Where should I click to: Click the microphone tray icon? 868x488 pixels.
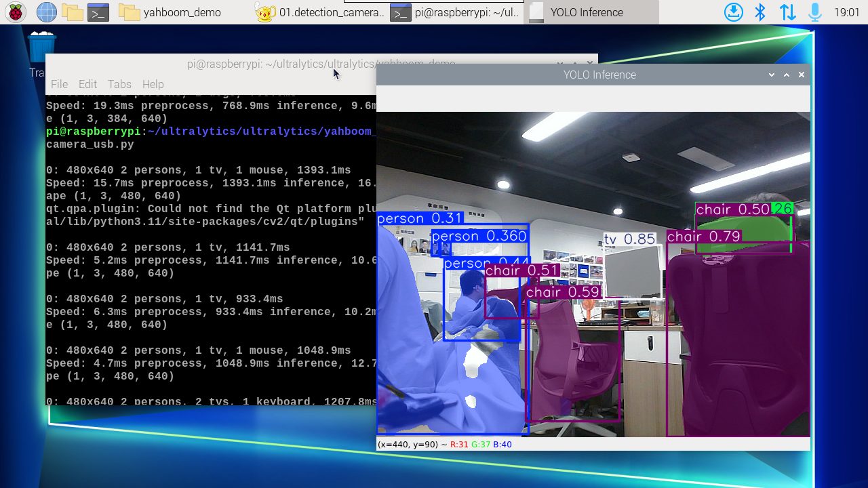(814, 12)
